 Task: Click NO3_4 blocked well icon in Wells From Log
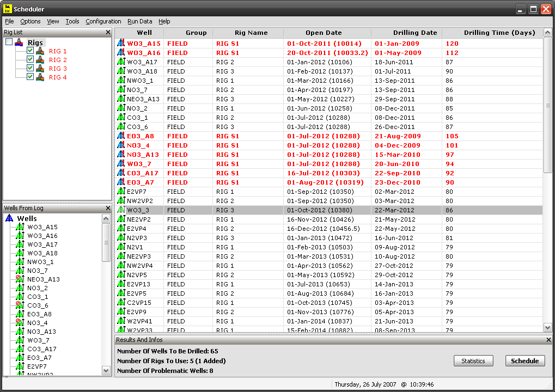pos(20,323)
